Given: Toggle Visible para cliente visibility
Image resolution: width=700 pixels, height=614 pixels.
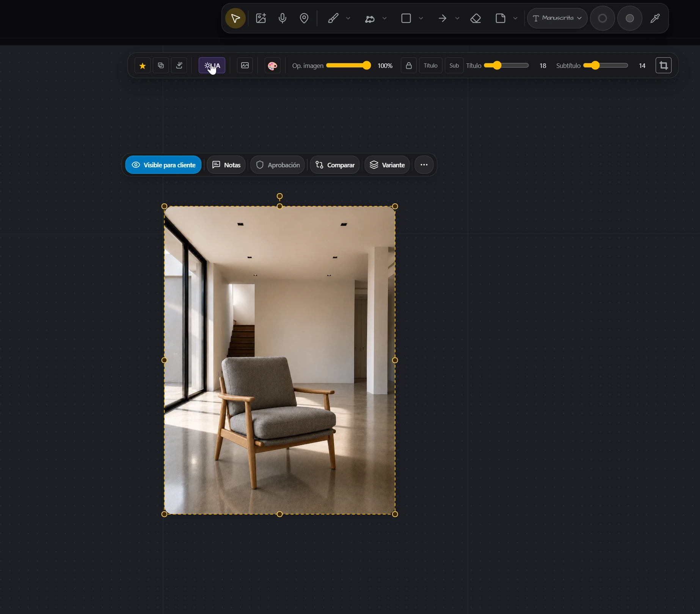Looking at the screenshot, I should [163, 165].
